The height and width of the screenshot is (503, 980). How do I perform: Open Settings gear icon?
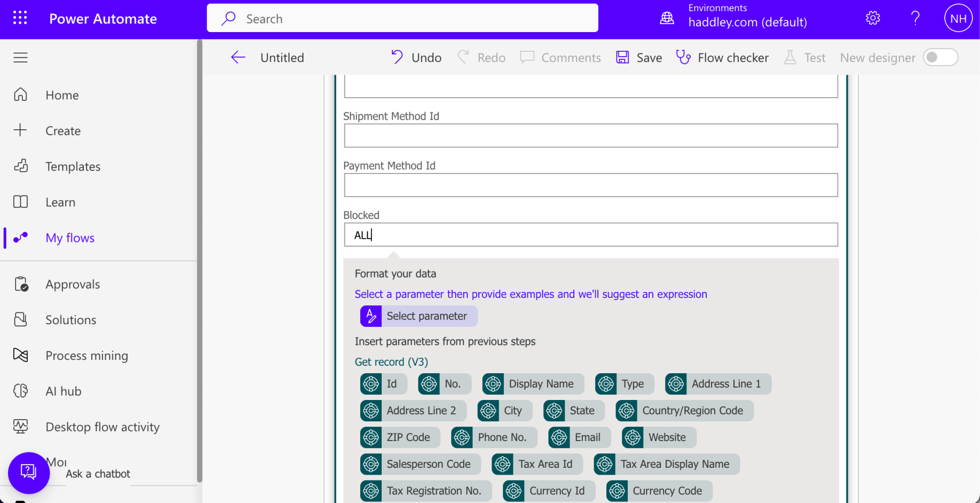coord(873,18)
